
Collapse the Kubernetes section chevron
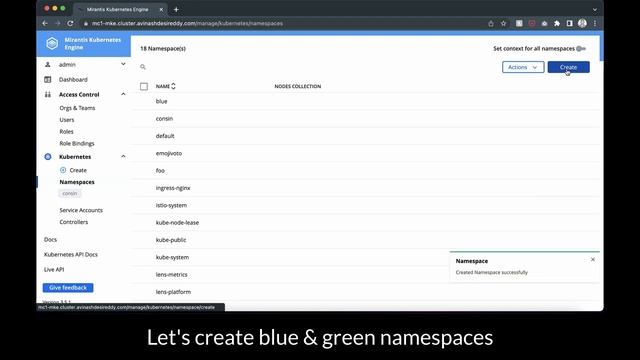(123, 156)
